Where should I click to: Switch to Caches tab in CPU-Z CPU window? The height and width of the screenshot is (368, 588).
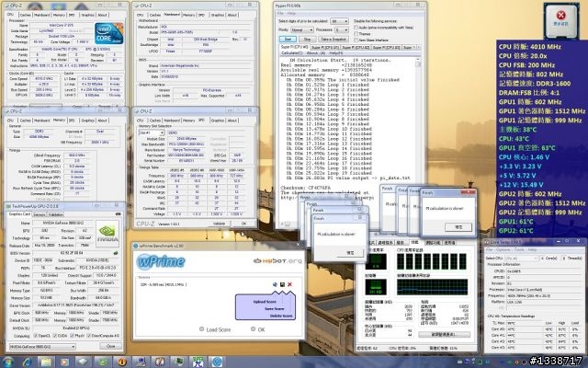[x=25, y=15]
